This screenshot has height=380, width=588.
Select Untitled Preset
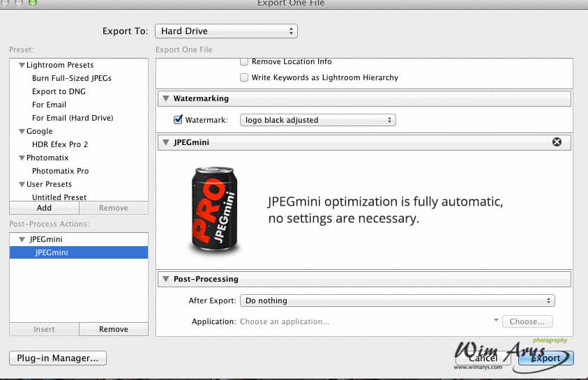click(59, 197)
